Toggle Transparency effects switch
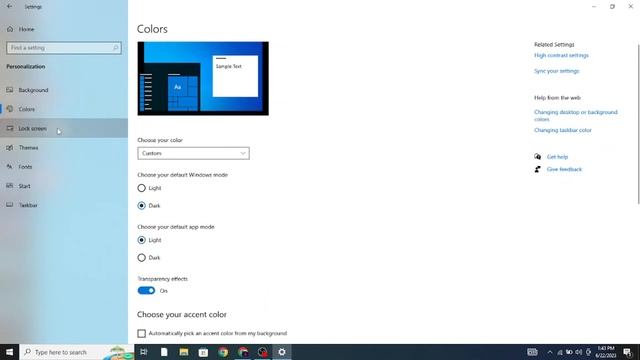This screenshot has height=360, width=640. coord(146,291)
